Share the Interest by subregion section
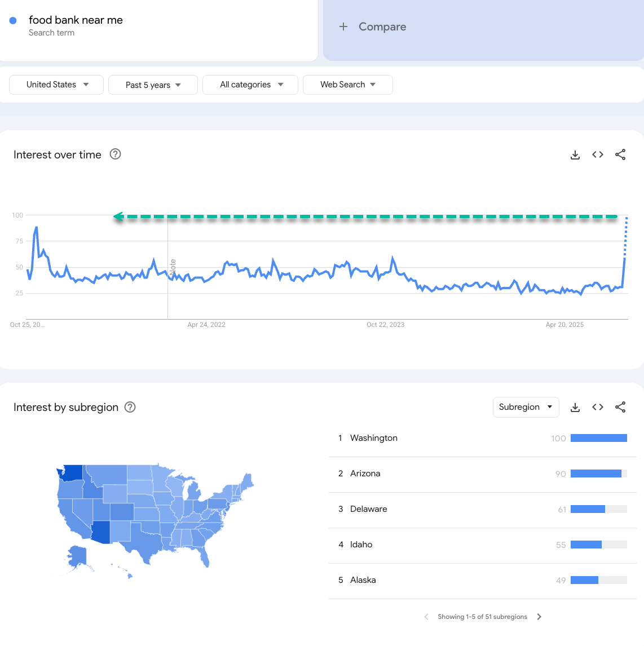This screenshot has height=646, width=644. coord(620,408)
